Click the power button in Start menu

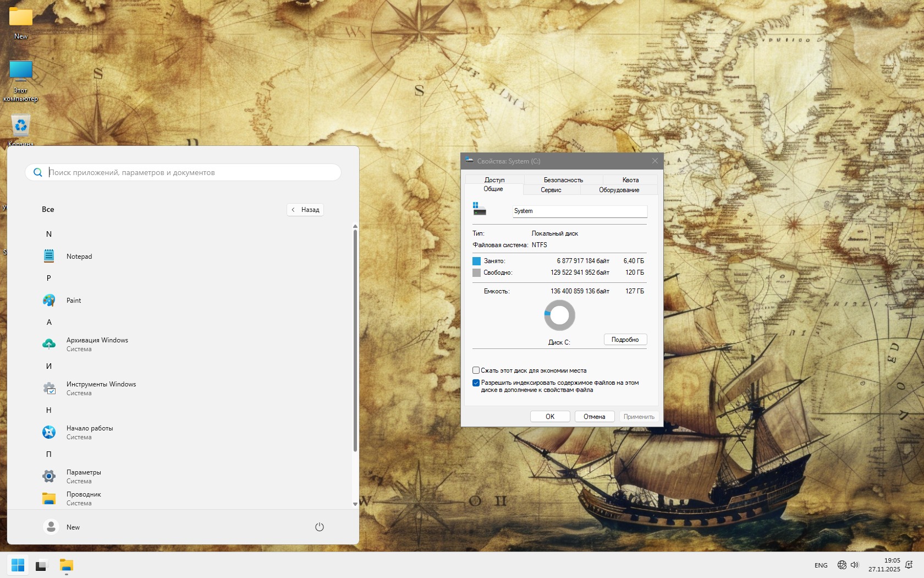click(x=319, y=527)
